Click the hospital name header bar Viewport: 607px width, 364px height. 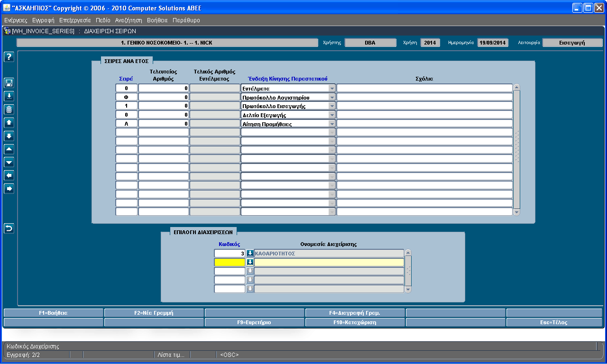point(167,43)
